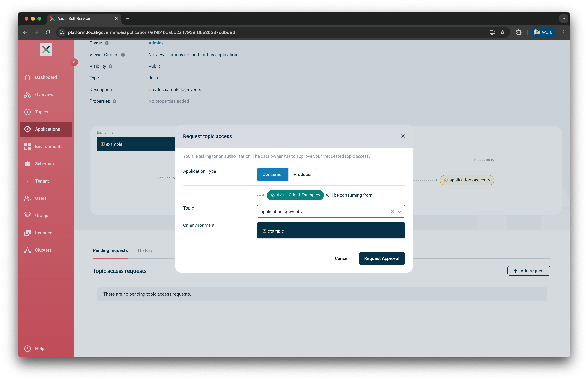
Task: Select the example environment in the dialog
Action: click(x=331, y=230)
